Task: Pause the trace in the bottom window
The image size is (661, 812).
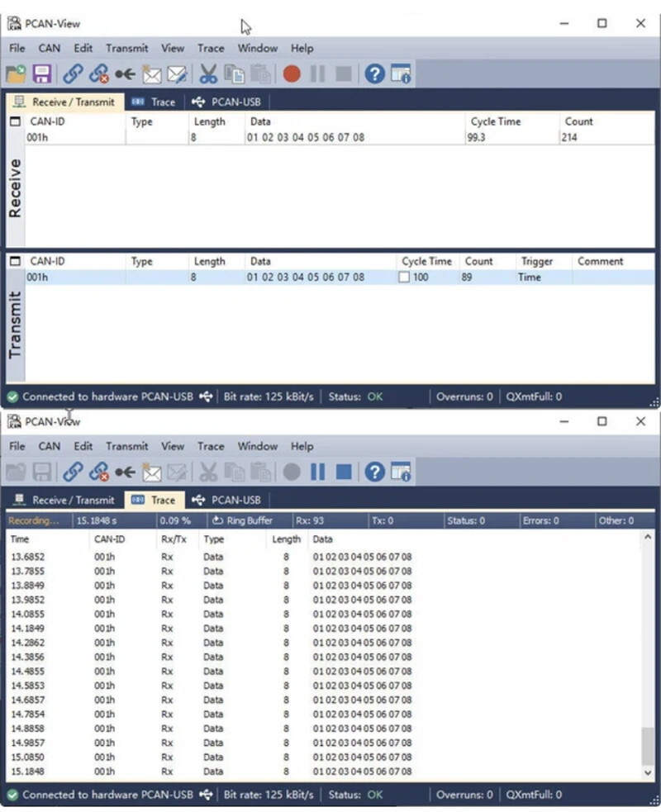Action: tap(317, 472)
